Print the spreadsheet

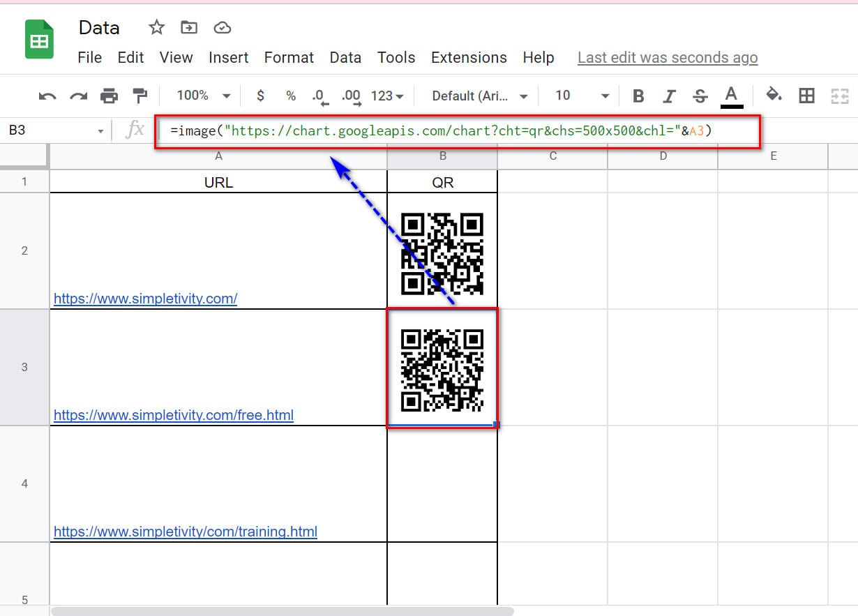[109, 96]
